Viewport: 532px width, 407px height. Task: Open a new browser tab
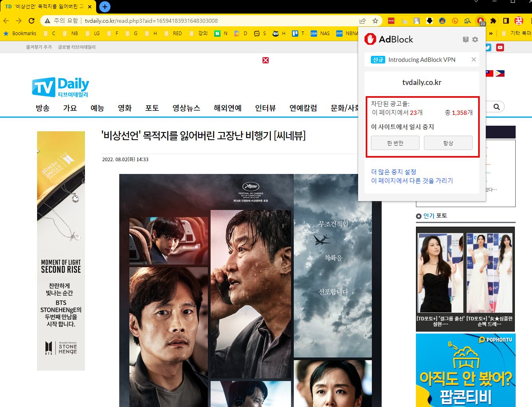point(104,7)
